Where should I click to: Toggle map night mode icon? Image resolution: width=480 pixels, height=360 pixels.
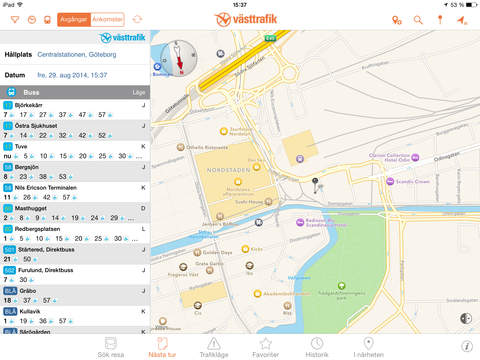coord(466,318)
